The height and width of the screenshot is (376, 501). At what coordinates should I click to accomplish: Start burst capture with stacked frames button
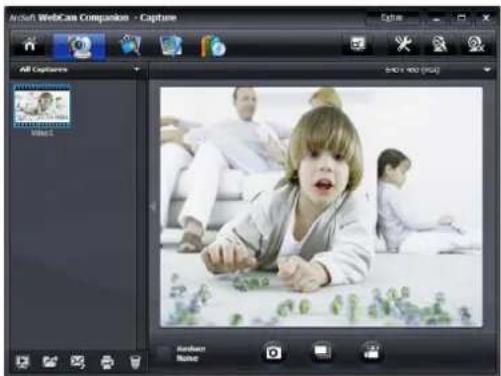[322, 352]
